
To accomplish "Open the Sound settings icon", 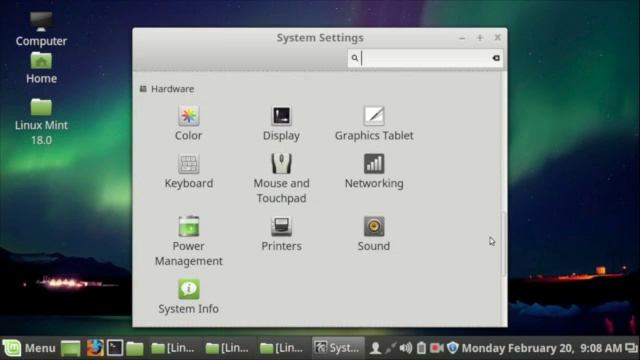I will point(374,227).
